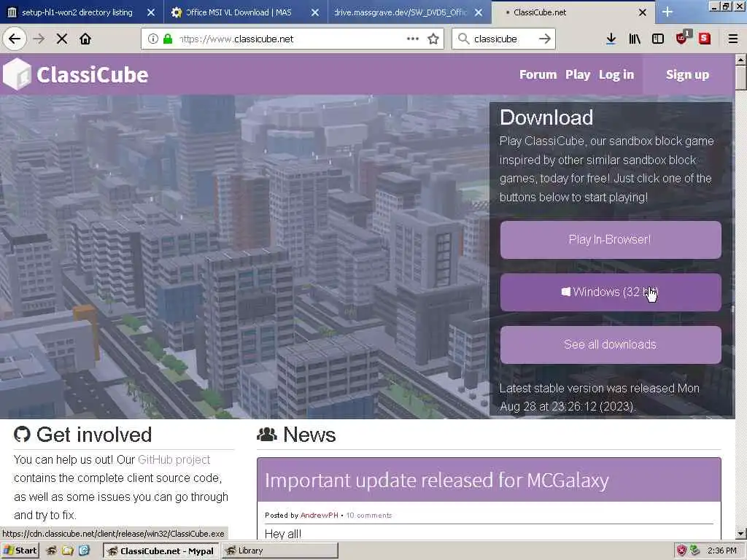The height and width of the screenshot is (560, 747).
Task: Open the uBlock shield extension
Action: [683, 38]
